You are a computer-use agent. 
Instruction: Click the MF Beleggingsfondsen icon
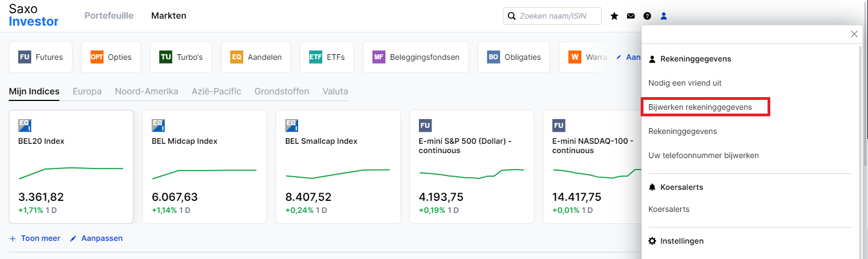(x=379, y=57)
